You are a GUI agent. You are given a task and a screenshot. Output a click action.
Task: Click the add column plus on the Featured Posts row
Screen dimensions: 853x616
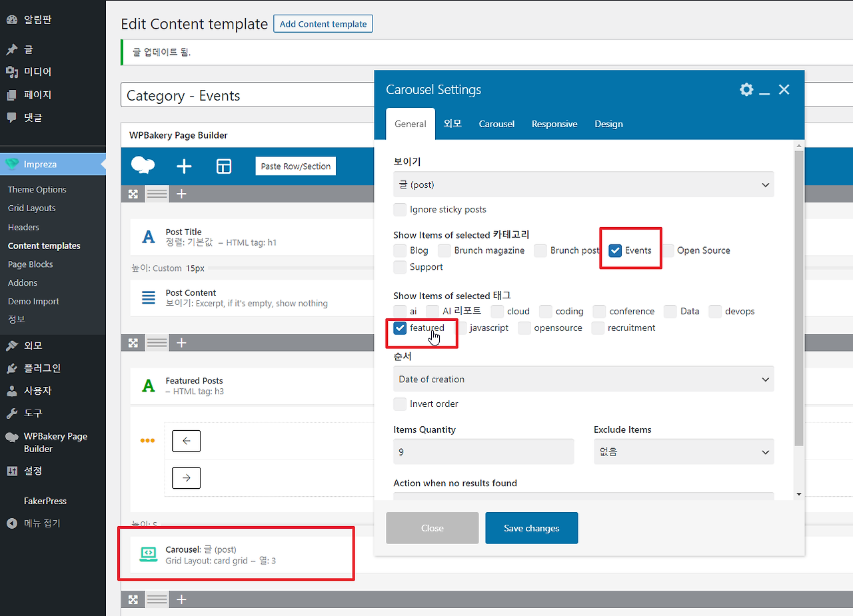[x=181, y=342]
